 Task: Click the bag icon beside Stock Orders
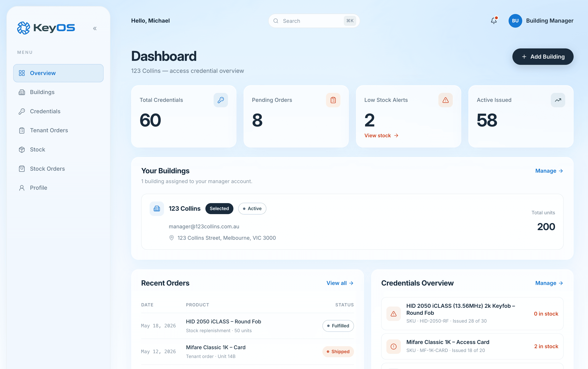[22, 169]
